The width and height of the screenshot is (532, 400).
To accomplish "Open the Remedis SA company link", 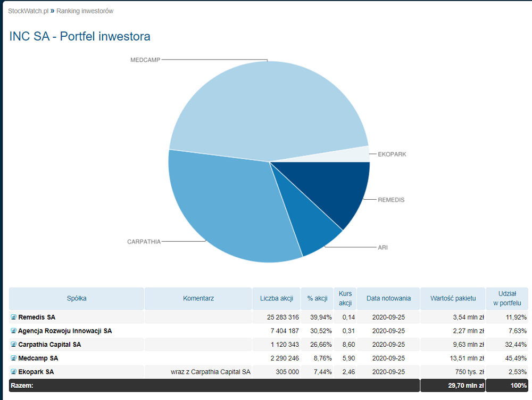I will pos(37,317).
